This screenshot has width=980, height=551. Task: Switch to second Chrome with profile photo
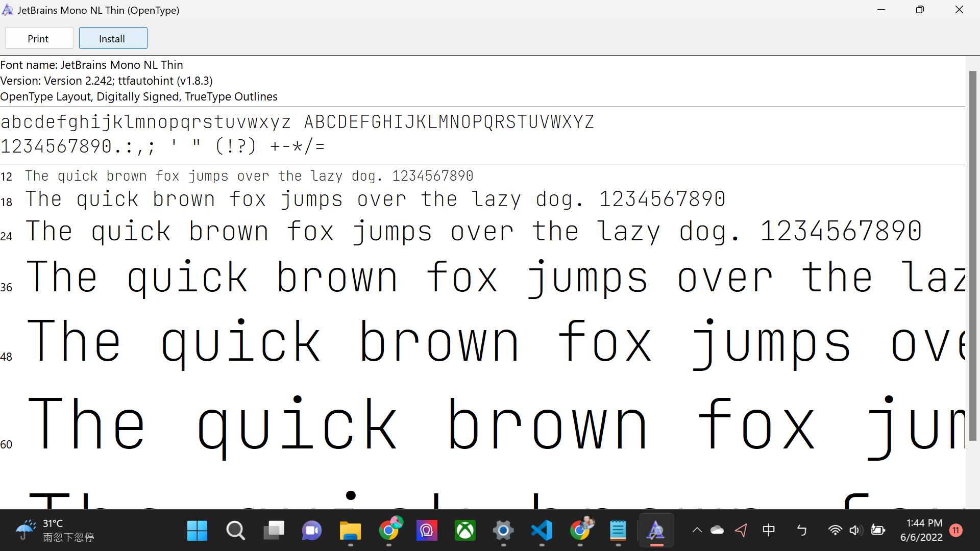[581, 530]
